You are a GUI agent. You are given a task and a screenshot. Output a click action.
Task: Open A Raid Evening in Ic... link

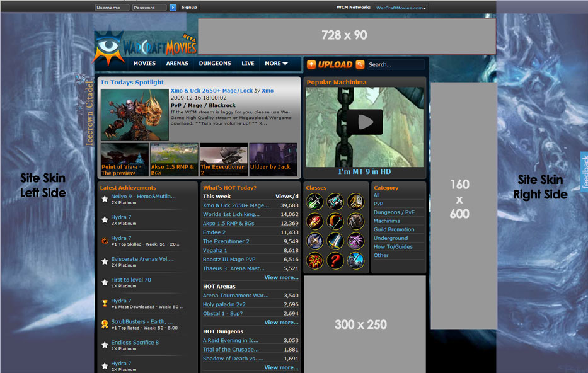coord(231,340)
